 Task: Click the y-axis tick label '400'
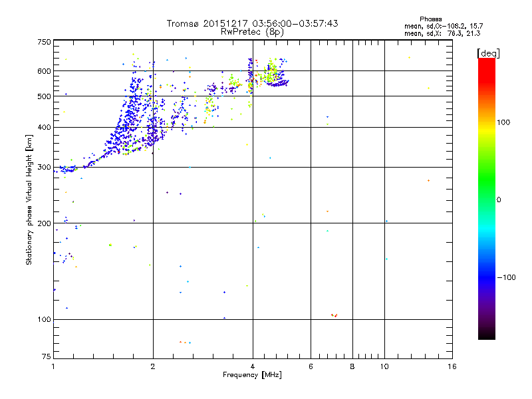[x=44, y=128]
